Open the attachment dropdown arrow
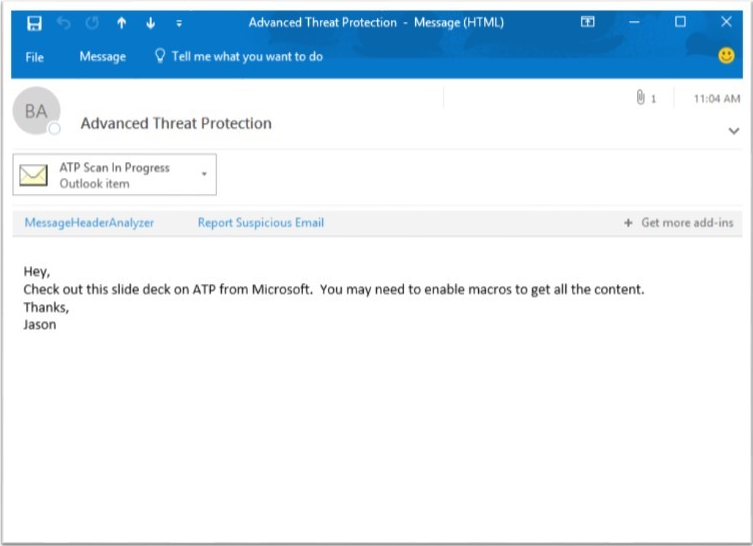 (204, 174)
